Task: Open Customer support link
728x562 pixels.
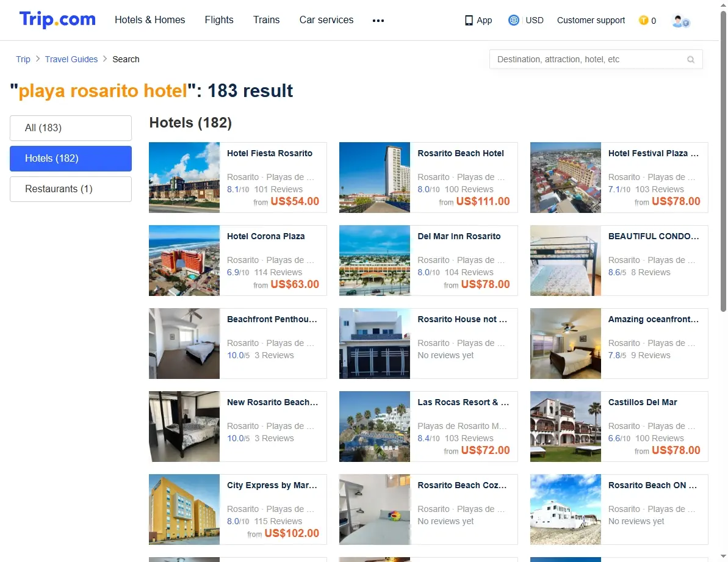Action: (x=591, y=20)
